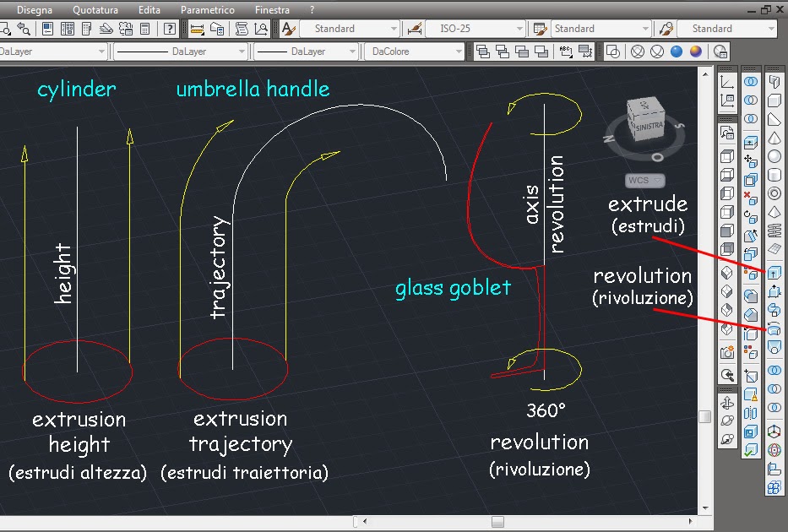Click the Zoom Previous icon
This screenshot has height=532, width=788.
point(24,29)
